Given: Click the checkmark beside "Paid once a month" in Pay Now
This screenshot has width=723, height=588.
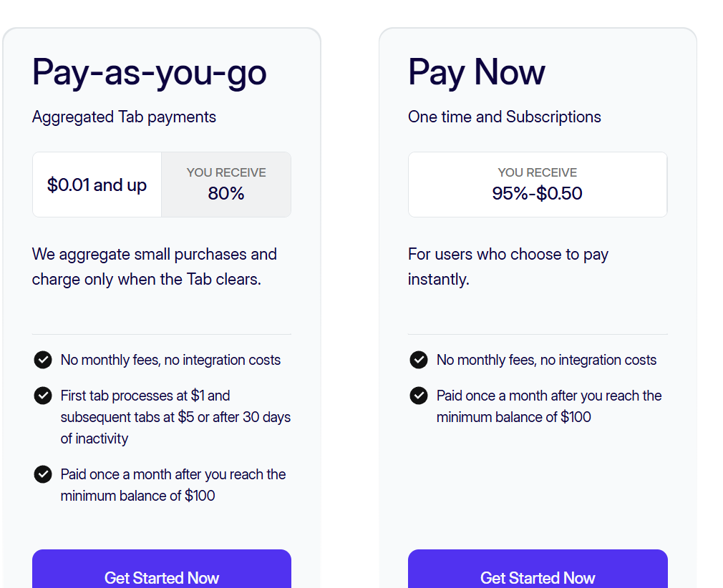Looking at the screenshot, I should click(x=419, y=396).
